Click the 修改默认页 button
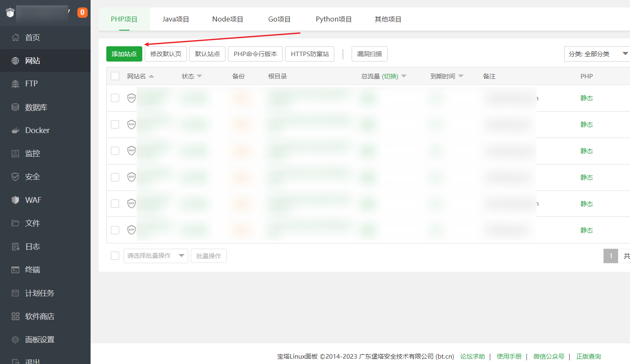630x364 pixels. click(166, 54)
